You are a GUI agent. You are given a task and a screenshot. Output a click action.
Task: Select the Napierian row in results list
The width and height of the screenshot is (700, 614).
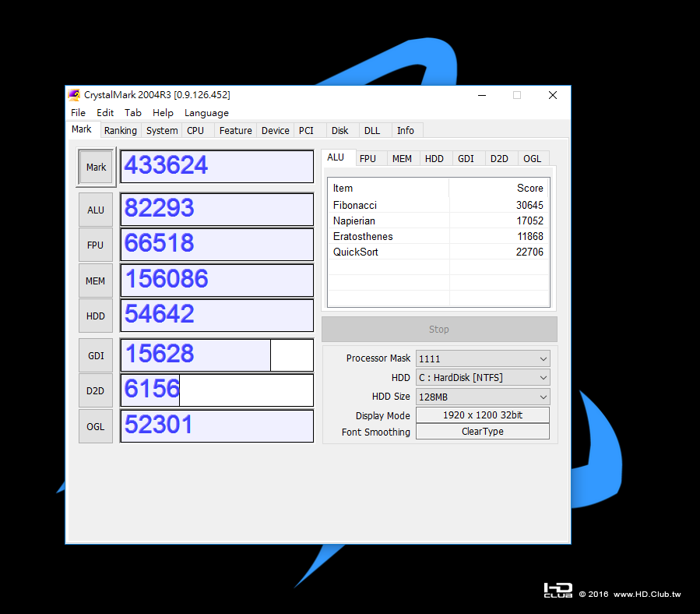pyautogui.click(x=438, y=221)
